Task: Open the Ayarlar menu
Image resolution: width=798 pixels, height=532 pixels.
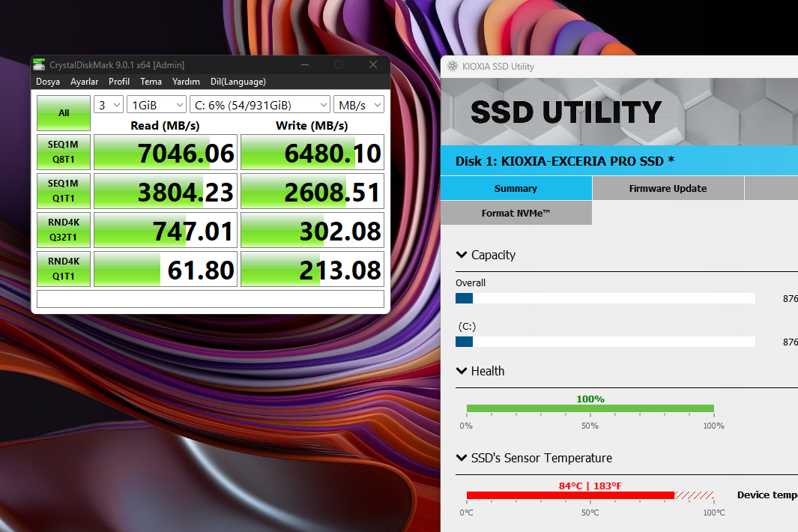Action: 84,82
